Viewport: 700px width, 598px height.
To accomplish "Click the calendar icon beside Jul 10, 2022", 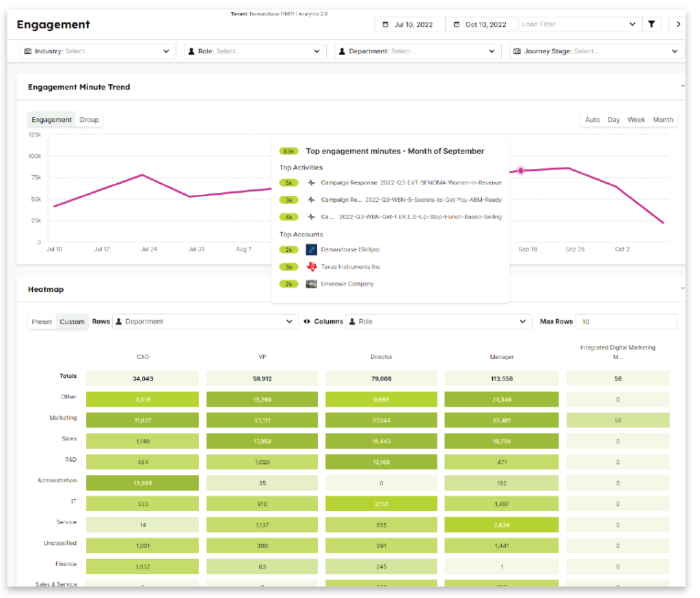I will point(386,25).
